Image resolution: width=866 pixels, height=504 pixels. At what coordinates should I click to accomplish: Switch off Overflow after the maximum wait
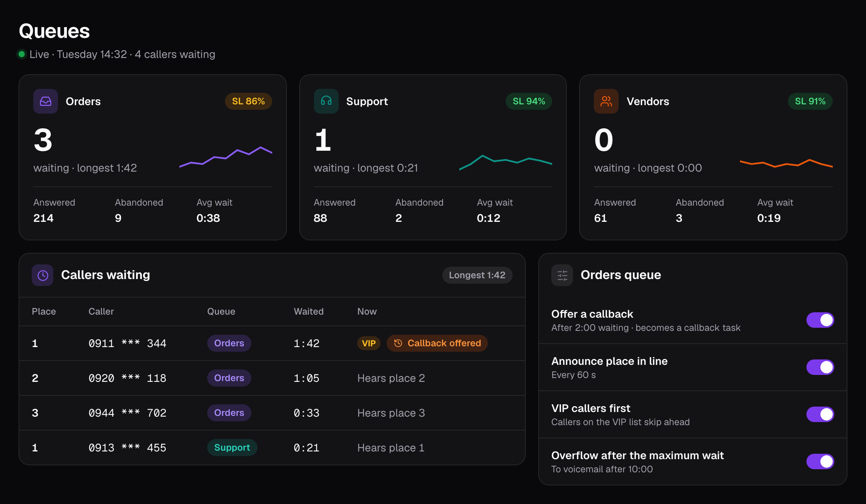coord(820,461)
